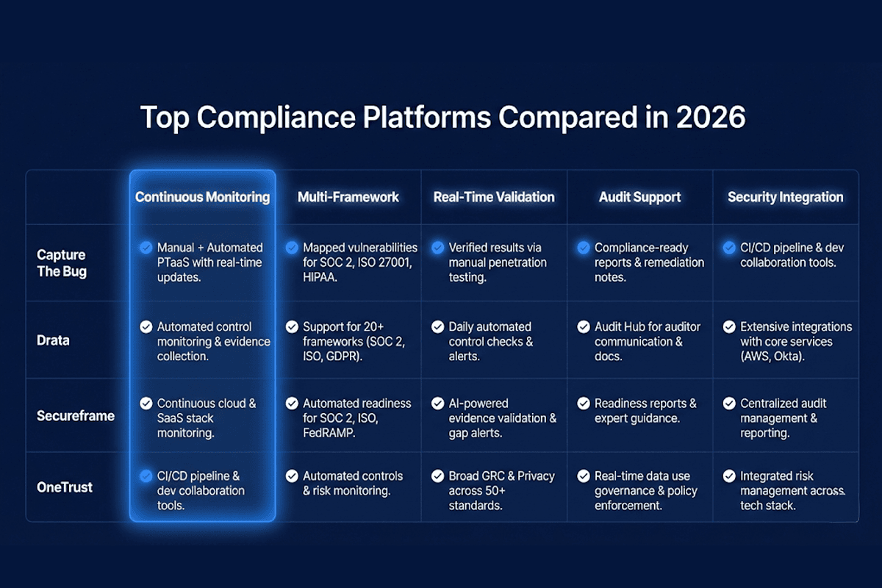
Task: Click the text 'Audit Hub for auditor communication & docs.'
Action: click(x=646, y=341)
